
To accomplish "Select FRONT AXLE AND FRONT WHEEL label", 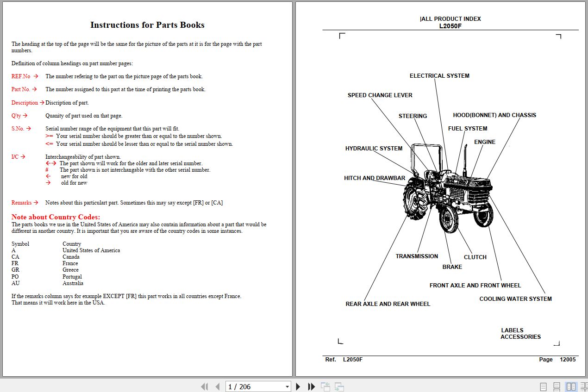I will [x=475, y=286].
